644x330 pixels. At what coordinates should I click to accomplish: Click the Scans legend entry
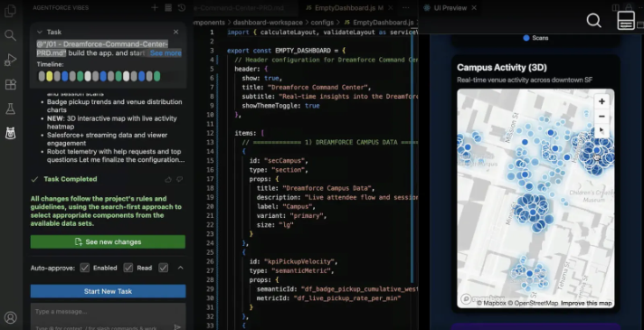click(535, 38)
